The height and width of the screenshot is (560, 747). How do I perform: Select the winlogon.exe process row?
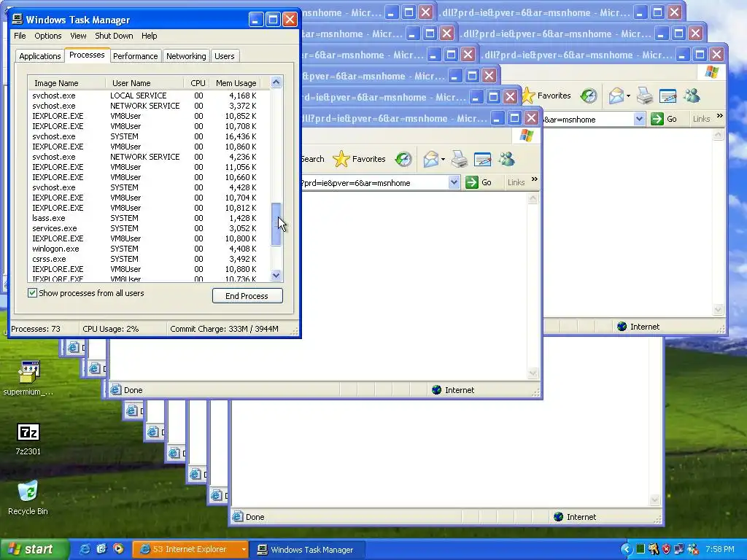149,249
